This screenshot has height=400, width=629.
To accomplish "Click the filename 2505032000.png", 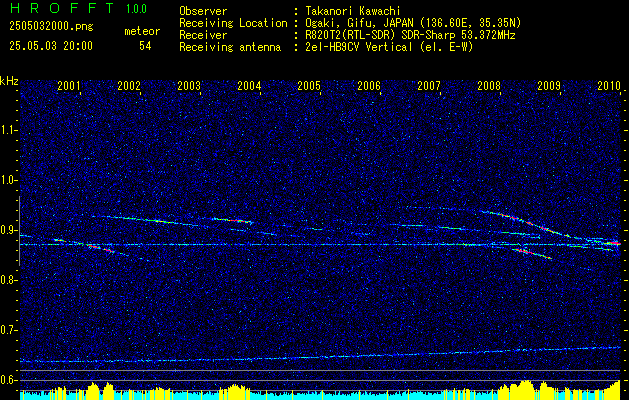I will [51, 27].
